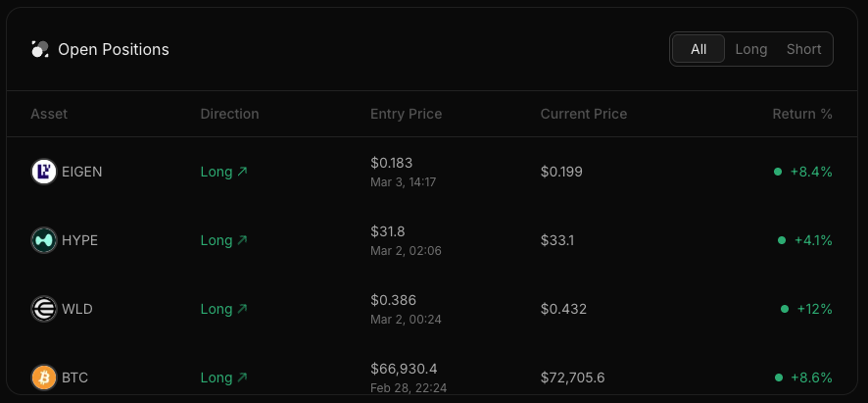Filter positions by Long
Image resolution: width=868 pixels, height=403 pixels.
coord(750,49)
